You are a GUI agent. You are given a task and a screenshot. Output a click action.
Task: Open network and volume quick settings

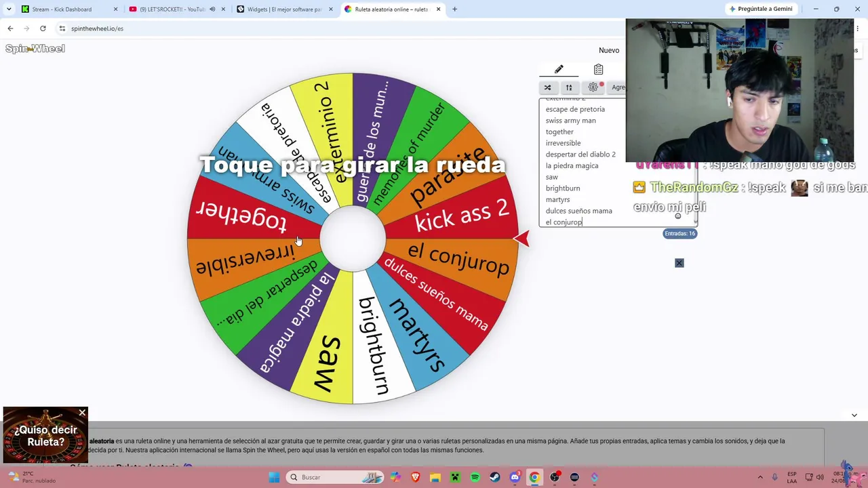[x=815, y=477]
